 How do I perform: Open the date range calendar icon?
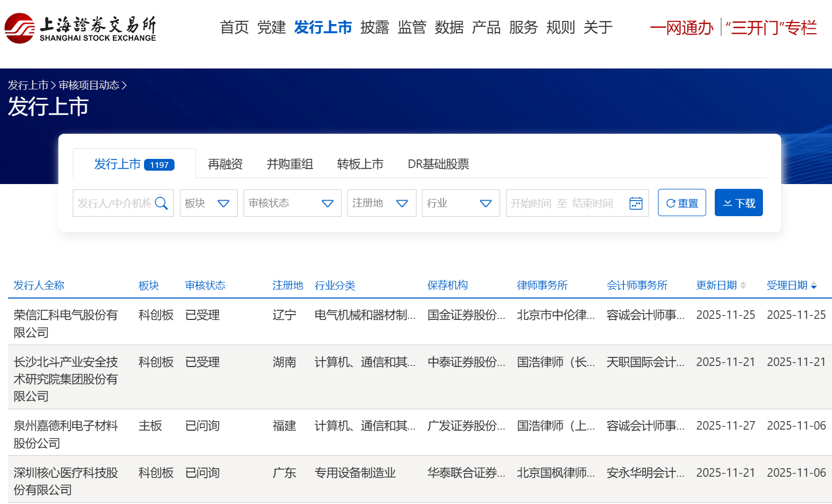636,203
